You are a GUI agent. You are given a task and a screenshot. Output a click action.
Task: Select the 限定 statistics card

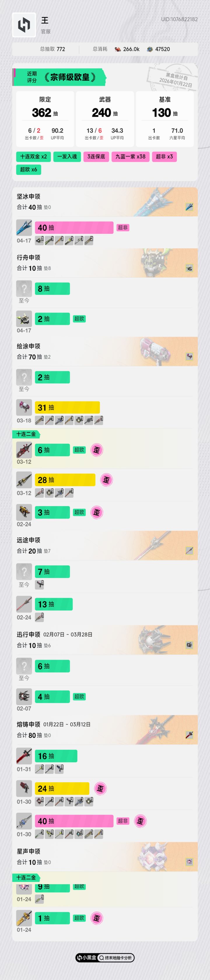45,119
